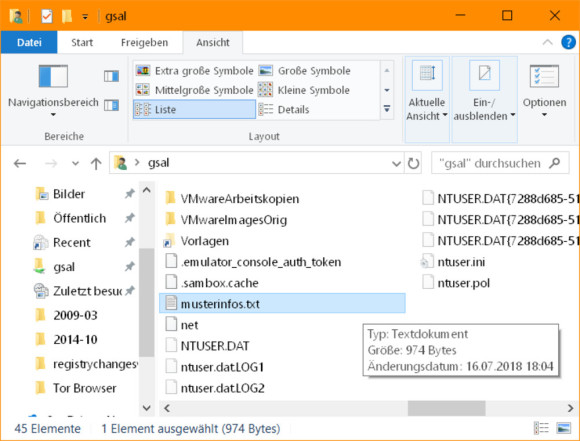Open the Optionen dialog
Image resolution: width=580 pixels, height=441 pixels.
coord(544,91)
